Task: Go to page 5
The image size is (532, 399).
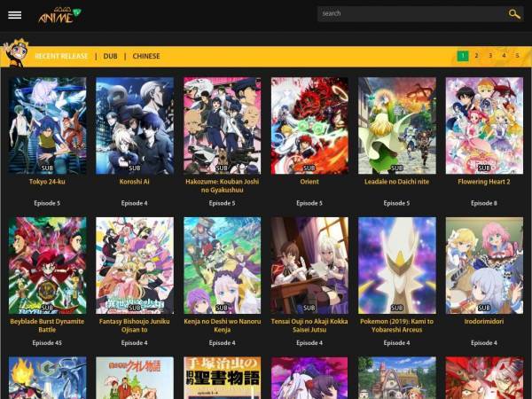Action: click(518, 56)
